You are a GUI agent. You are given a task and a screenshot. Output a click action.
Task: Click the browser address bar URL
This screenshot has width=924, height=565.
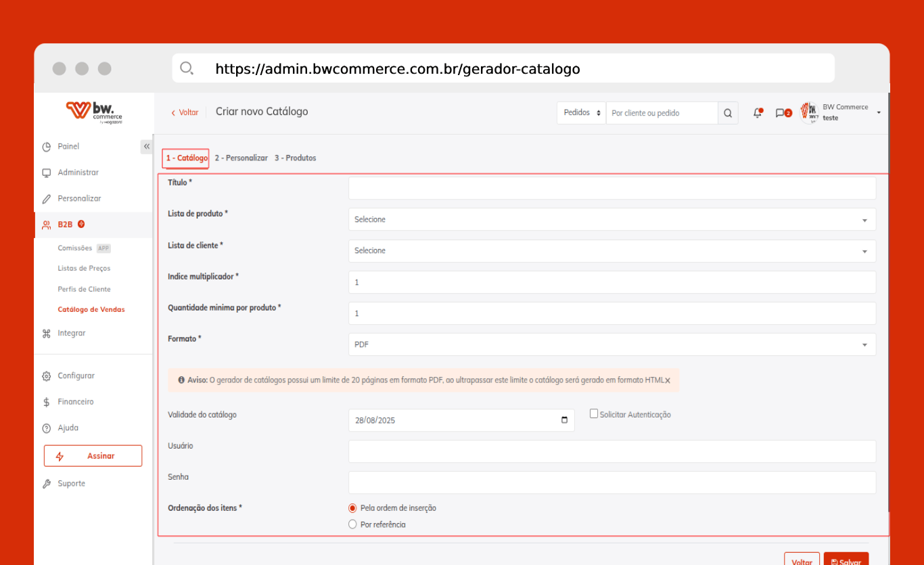pyautogui.click(x=398, y=69)
